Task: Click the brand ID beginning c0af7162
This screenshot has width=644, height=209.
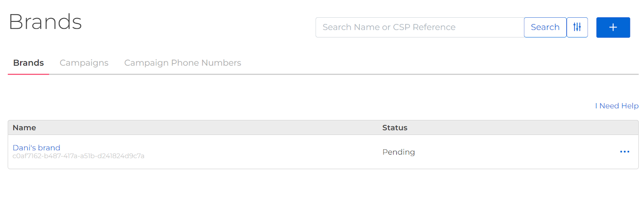Action: (78, 156)
